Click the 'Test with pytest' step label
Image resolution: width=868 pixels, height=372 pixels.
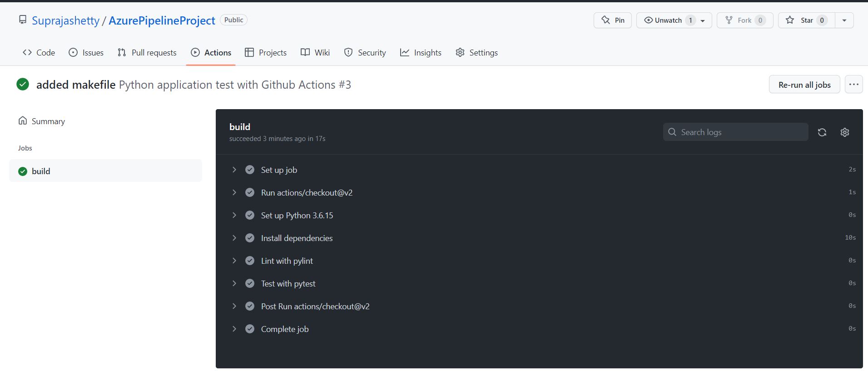(x=288, y=284)
